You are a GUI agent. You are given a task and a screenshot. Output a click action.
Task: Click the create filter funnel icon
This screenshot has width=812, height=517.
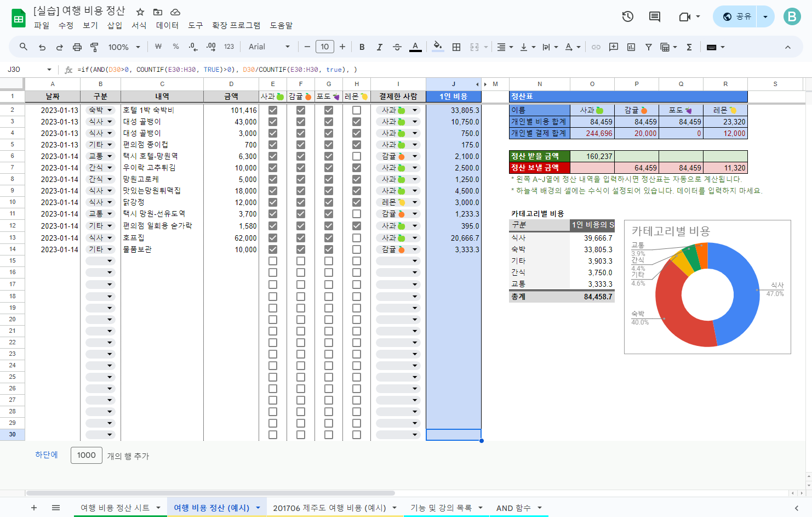(649, 47)
